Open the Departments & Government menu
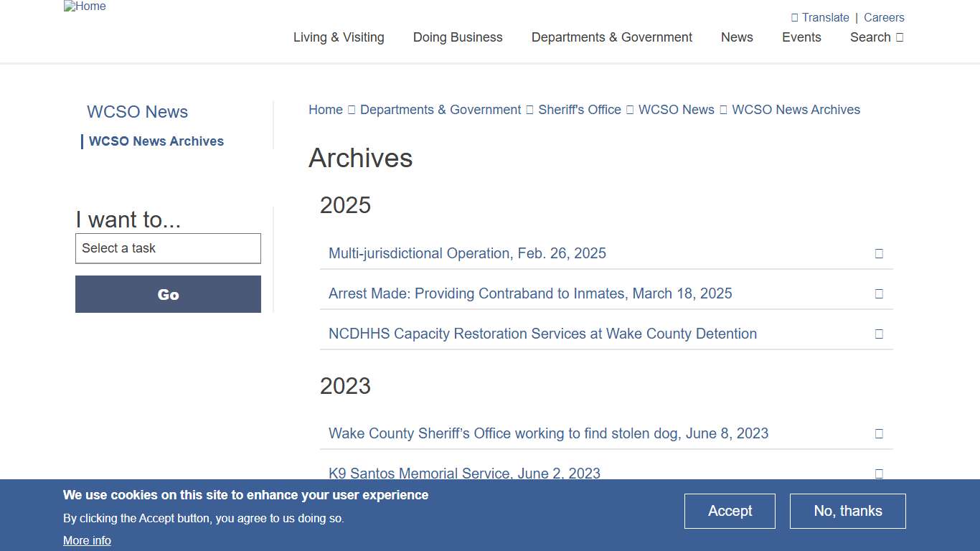This screenshot has height=551, width=980. pos(611,37)
